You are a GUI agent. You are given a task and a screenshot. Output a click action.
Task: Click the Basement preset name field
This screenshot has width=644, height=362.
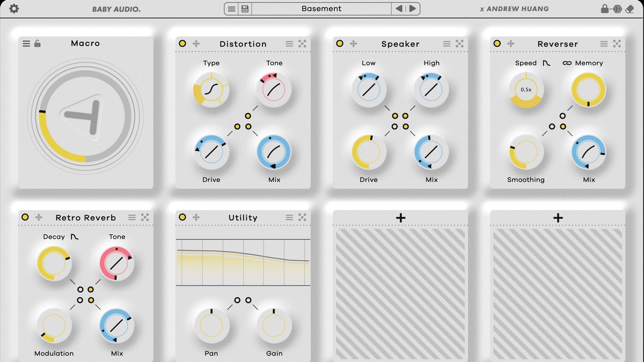322,9
